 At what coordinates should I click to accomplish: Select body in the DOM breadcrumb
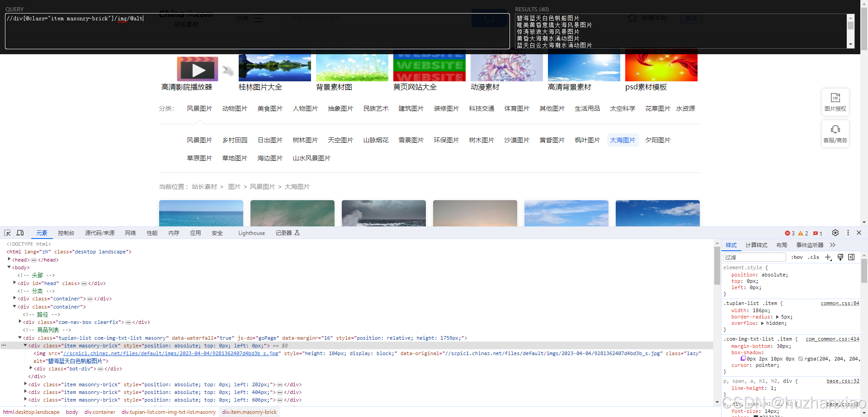click(x=72, y=412)
